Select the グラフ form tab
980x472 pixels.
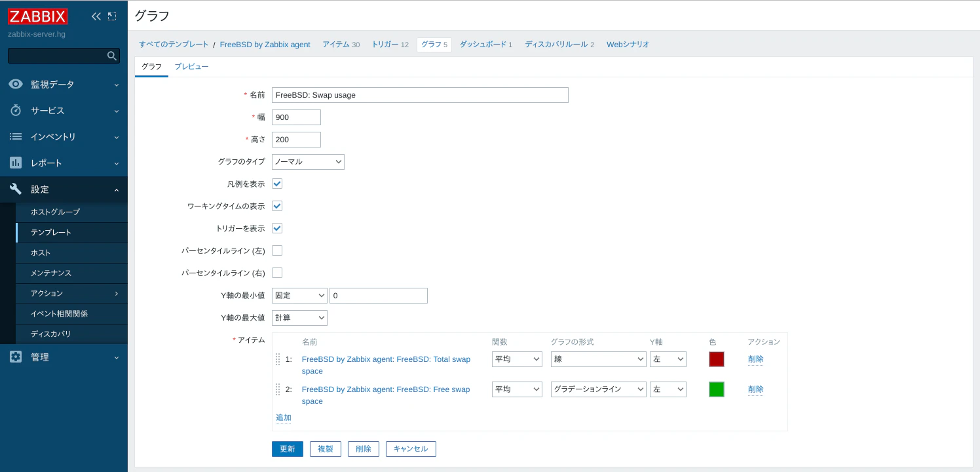[x=151, y=67]
